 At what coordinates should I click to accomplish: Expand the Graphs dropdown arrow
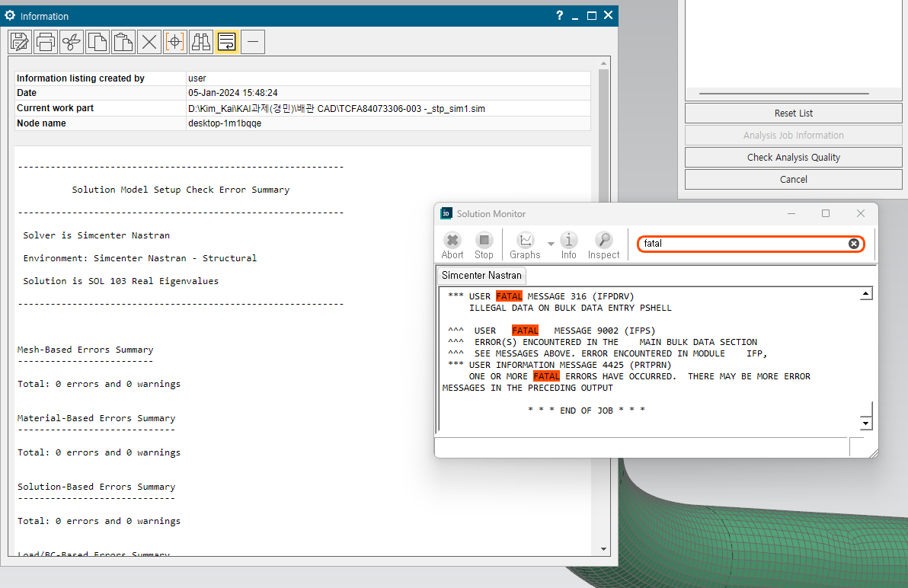(551, 244)
